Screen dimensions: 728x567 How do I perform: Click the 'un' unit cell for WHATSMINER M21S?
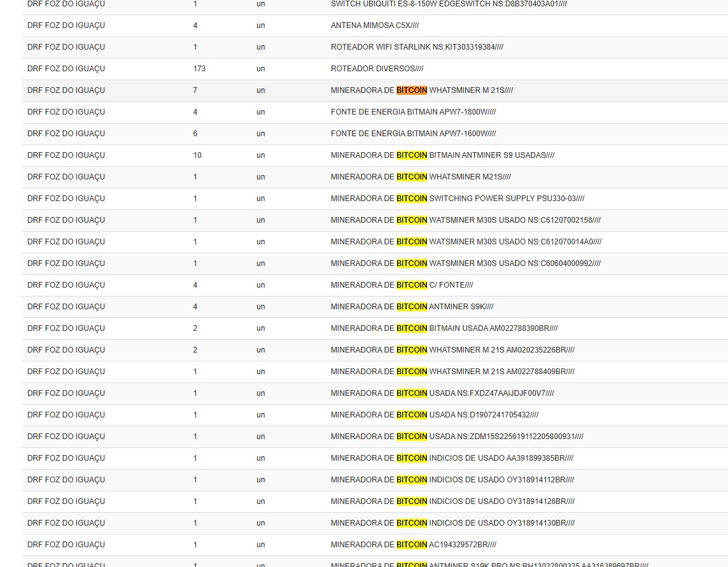[260, 177]
